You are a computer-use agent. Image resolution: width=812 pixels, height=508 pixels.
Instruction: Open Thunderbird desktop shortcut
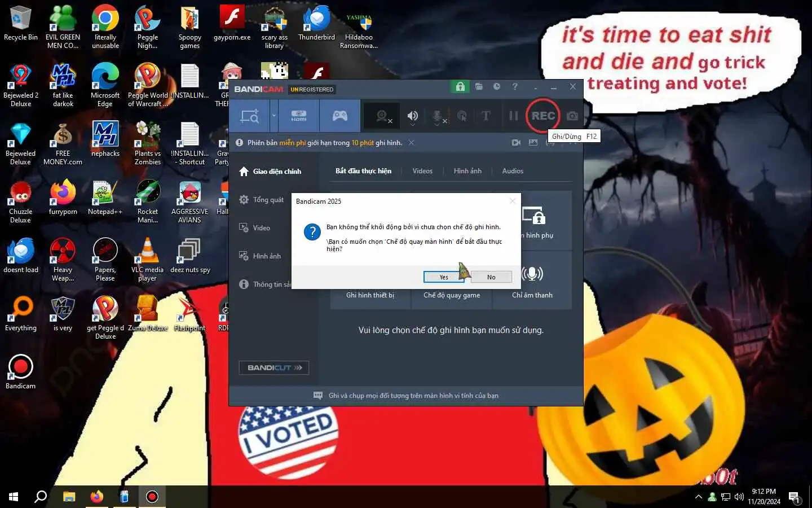[x=316, y=24]
